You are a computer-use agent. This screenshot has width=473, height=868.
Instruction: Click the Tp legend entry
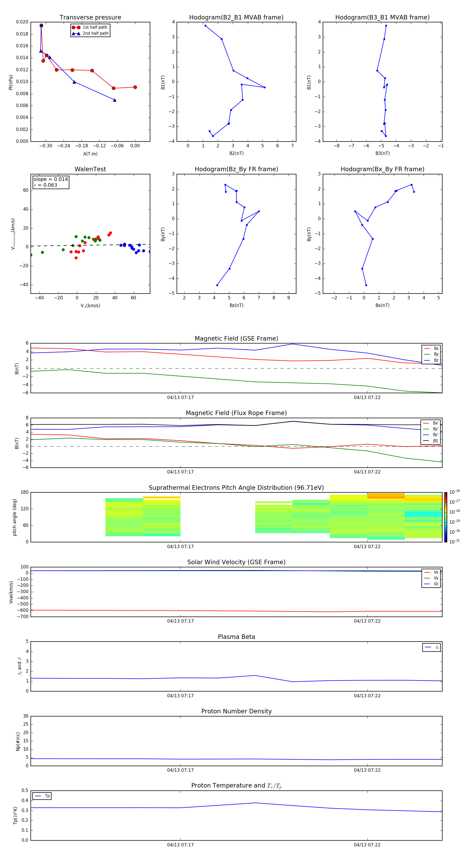pos(42,796)
